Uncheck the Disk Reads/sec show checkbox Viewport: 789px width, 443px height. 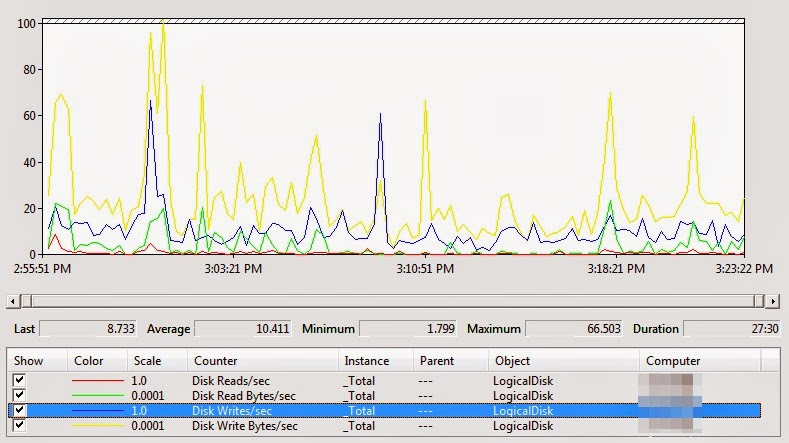pos(20,380)
